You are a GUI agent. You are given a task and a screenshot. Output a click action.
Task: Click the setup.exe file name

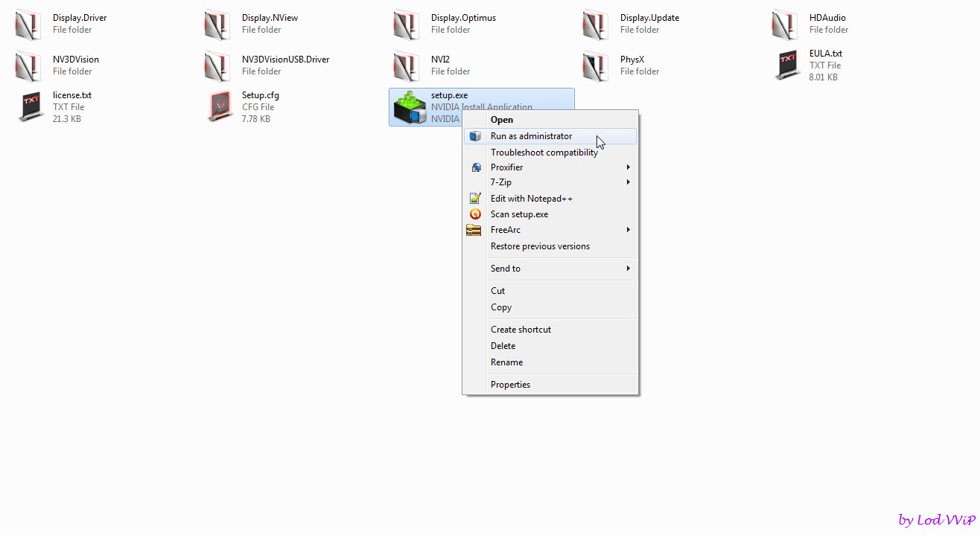449,95
